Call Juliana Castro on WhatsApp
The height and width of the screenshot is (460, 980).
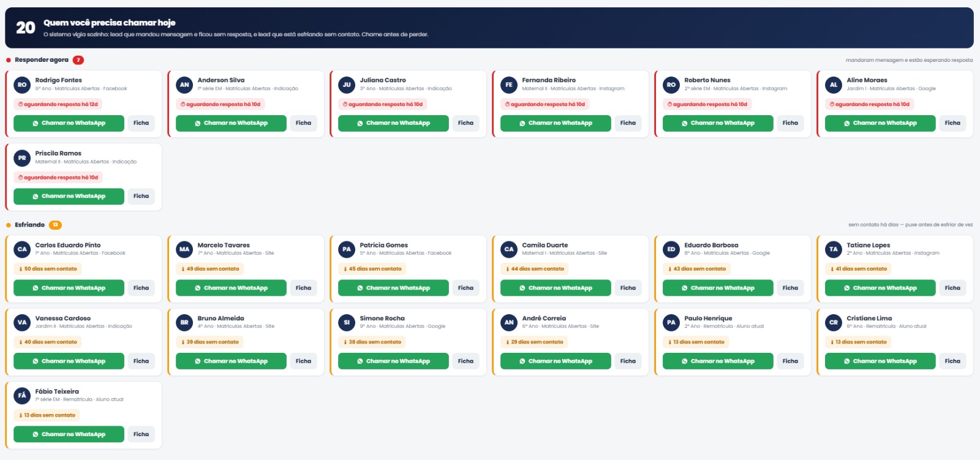[393, 123]
